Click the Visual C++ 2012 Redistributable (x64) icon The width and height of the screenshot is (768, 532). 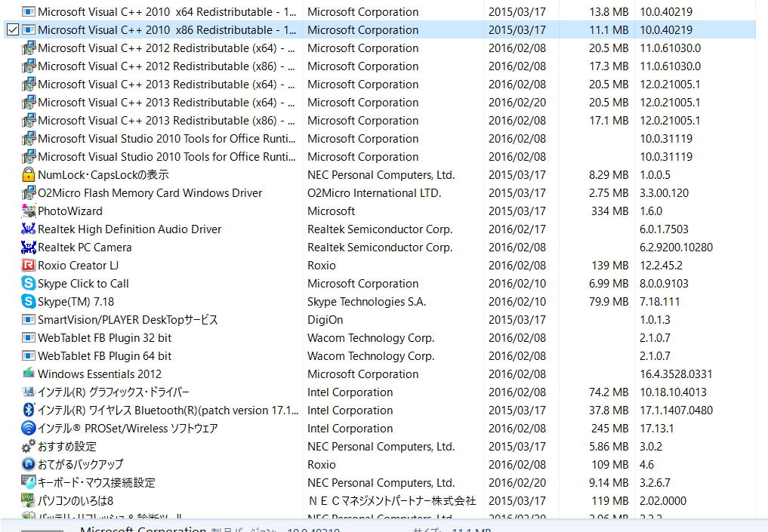pos(29,48)
